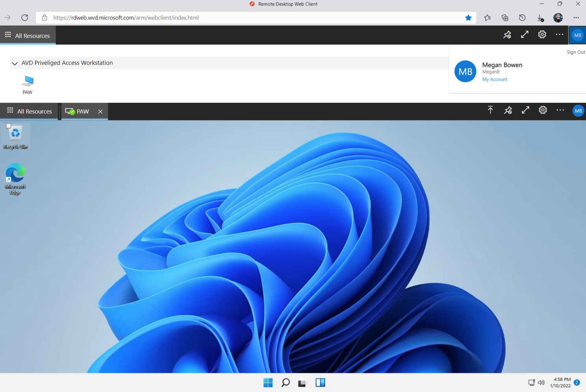The height and width of the screenshot is (392, 586).
Task: Close the PAW session tab
Action: pyautogui.click(x=100, y=111)
